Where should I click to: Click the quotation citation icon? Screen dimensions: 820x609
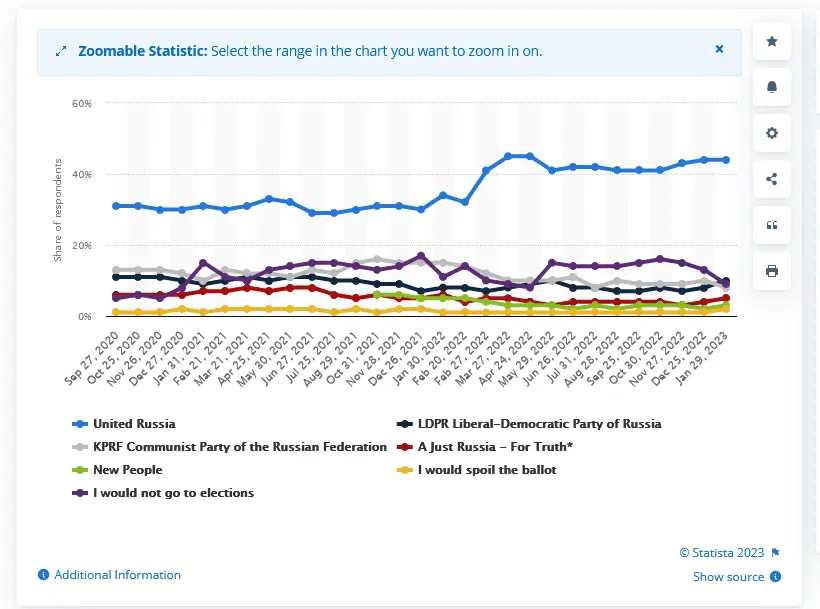pyautogui.click(x=771, y=225)
